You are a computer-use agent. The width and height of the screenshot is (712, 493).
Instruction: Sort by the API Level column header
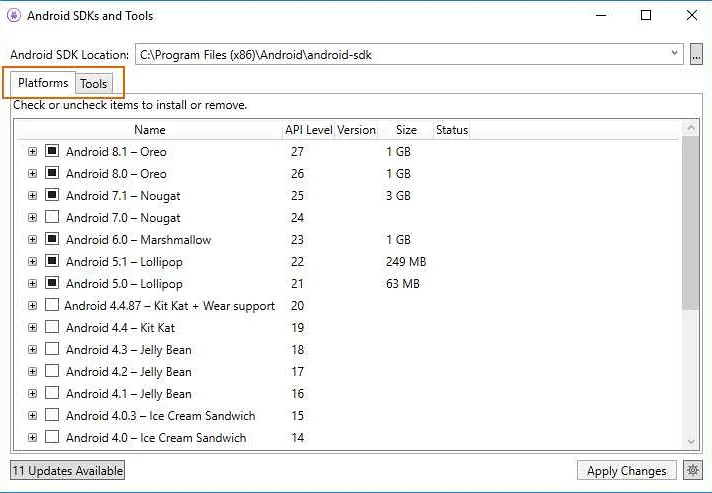click(x=309, y=130)
